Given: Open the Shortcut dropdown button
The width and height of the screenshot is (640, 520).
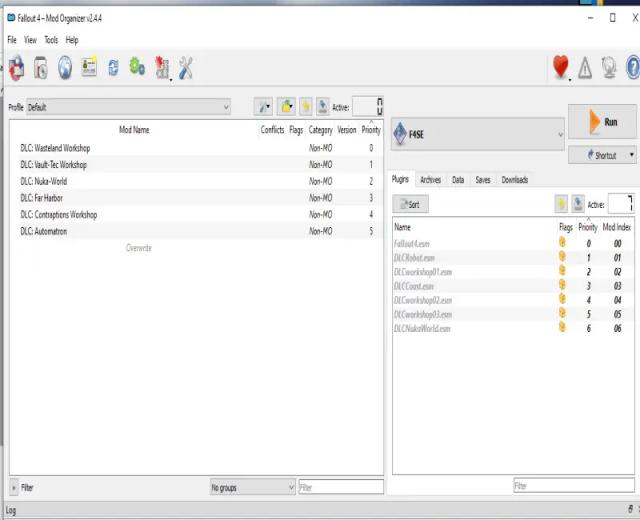Looking at the screenshot, I should [x=602, y=155].
